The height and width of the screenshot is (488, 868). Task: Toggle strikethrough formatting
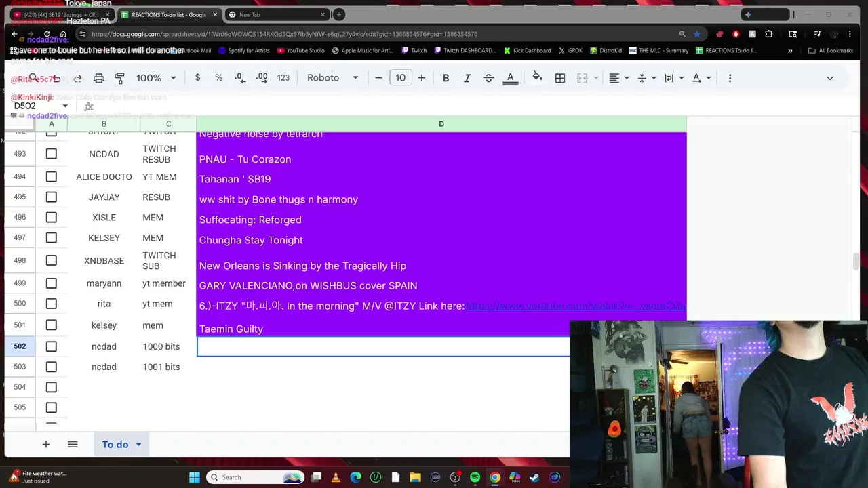pyautogui.click(x=488, y=78)
